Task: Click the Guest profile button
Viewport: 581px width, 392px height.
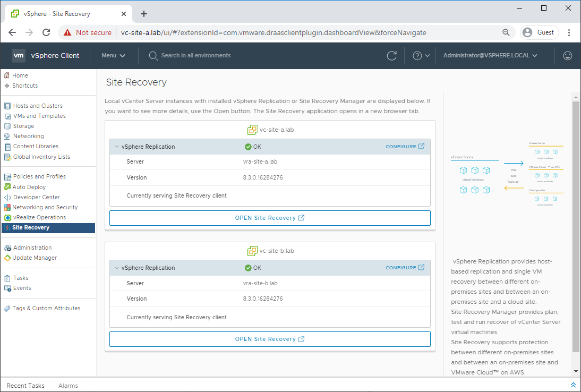Action: coord(539,32)
